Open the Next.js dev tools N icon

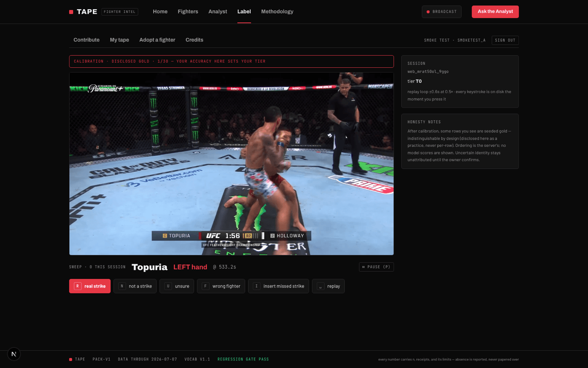(x=14, y=354)
